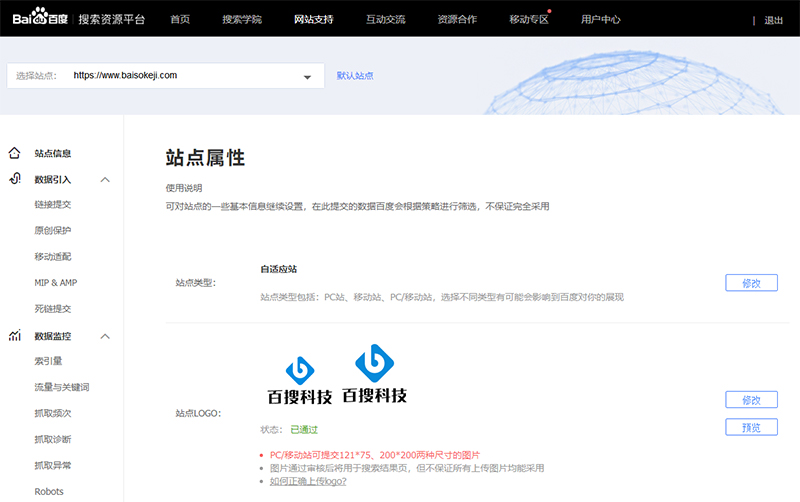Click the 已通过 status text
Viewport: 800px width, 502px height.
tap(304, 430)
